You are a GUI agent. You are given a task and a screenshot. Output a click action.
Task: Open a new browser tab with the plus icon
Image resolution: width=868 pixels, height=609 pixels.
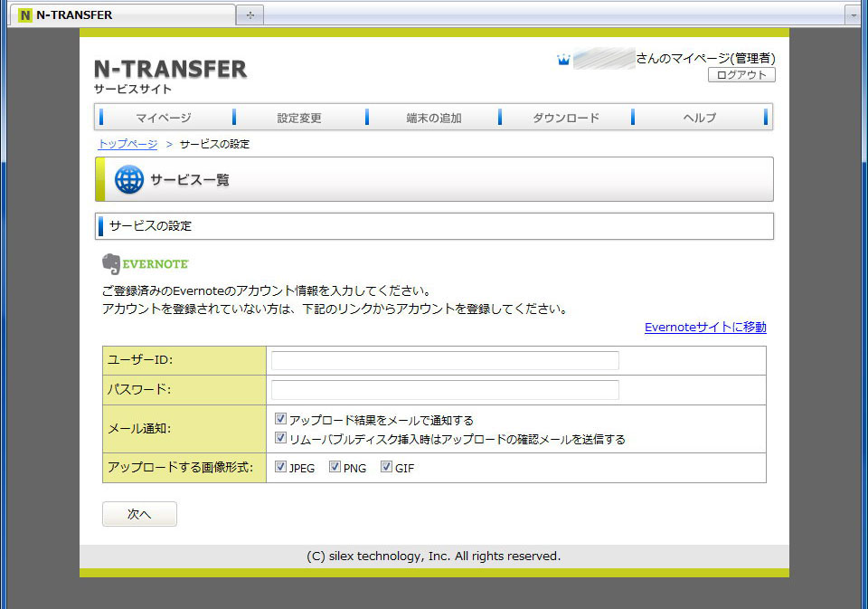coord(250,14)
